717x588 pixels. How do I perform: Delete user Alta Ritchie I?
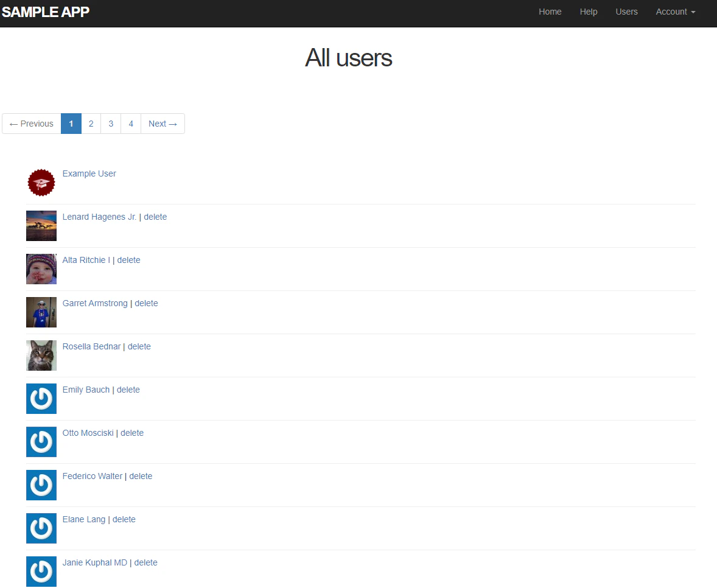pyautogui.click(x=128, y=260)
